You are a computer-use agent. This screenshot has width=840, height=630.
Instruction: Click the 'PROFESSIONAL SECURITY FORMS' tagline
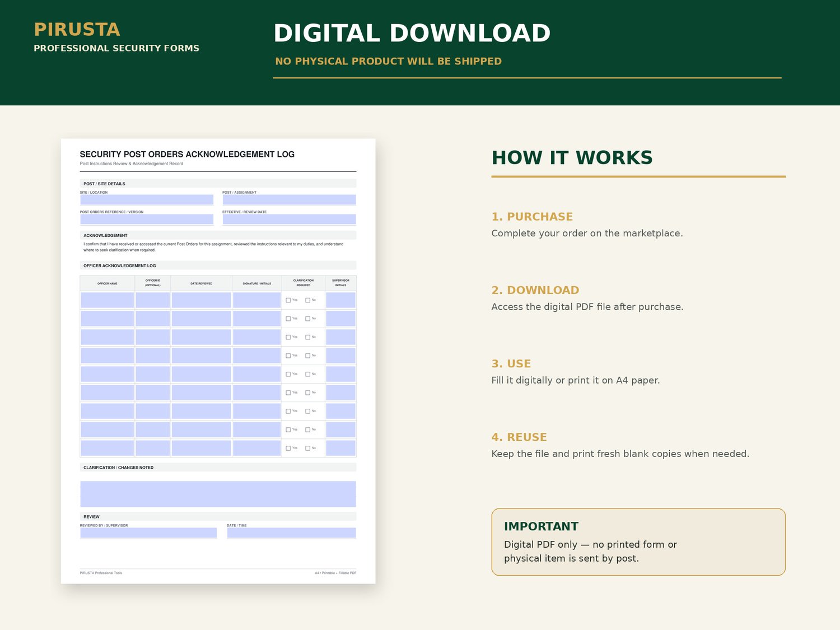tap(116, 48)
